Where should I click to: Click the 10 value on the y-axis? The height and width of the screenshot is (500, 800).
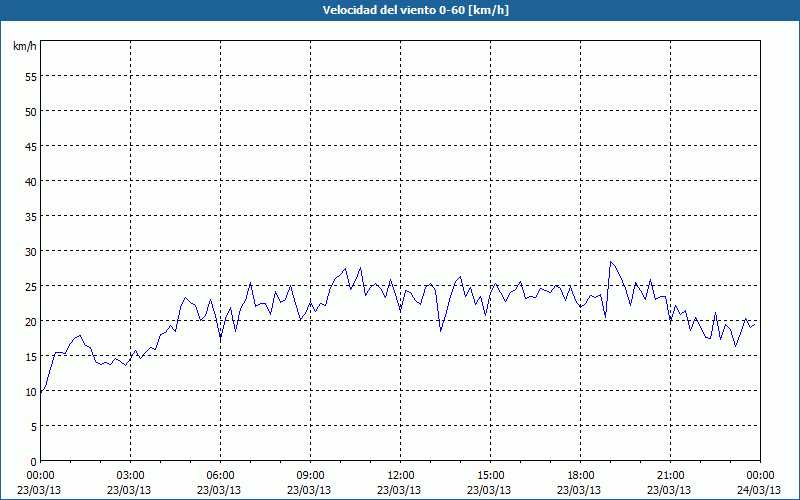pyautogui.click(x=31, y=392)
